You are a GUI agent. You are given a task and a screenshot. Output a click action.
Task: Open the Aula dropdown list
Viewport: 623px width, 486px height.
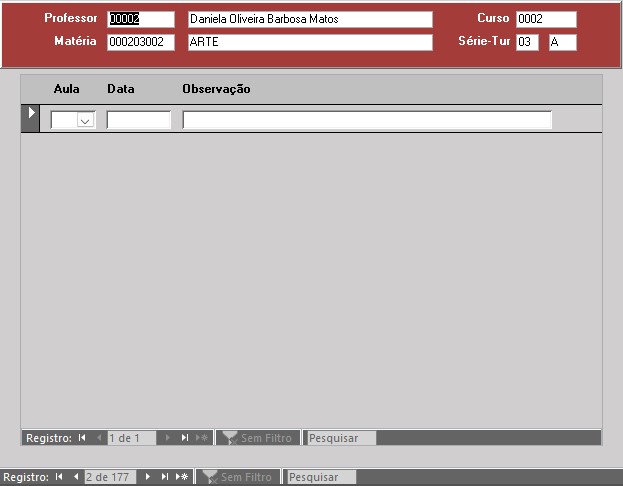[x=85, y=120]
